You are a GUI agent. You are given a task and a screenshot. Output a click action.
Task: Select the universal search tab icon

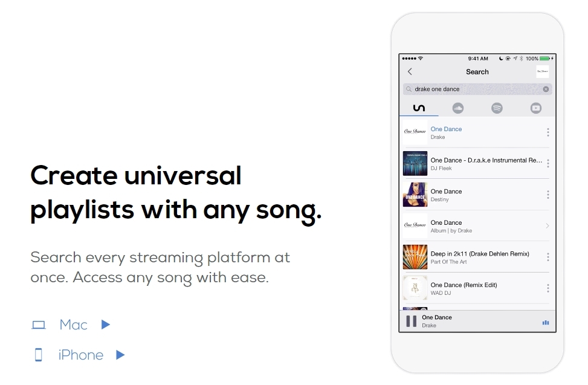[x=419, y=108]
